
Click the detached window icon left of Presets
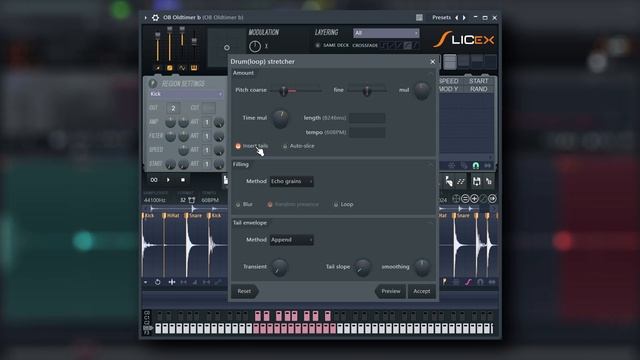[x=419, y=18]
